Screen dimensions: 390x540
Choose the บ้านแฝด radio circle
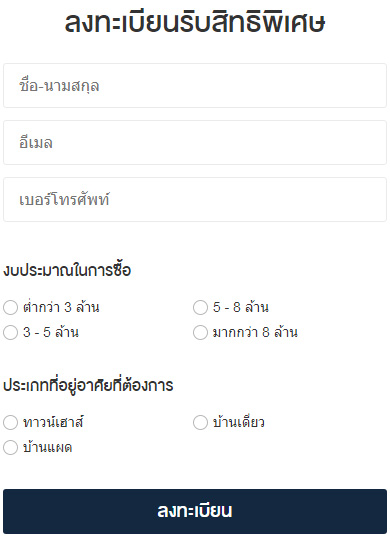point(10,447)
